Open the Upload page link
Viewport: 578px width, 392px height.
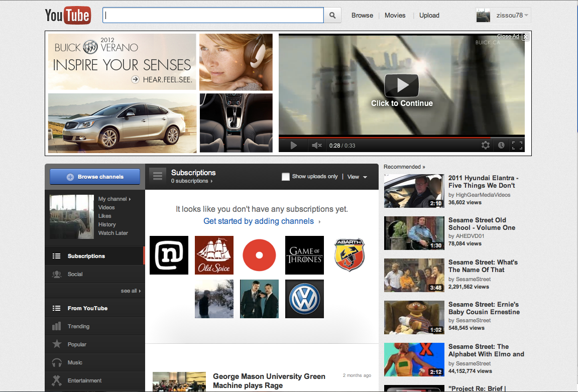point(429,16)
